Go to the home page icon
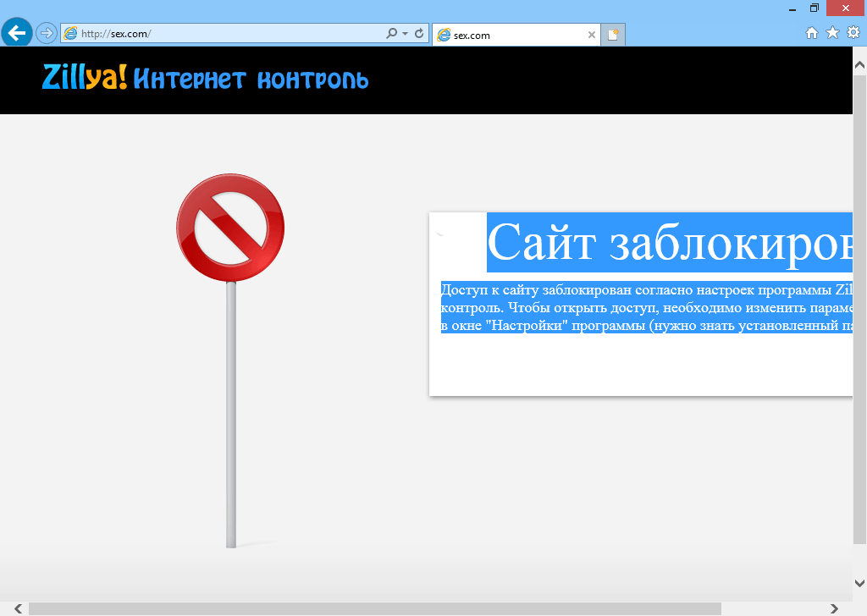867x616 pixels. pyautogui.click(x=812, y=33)
